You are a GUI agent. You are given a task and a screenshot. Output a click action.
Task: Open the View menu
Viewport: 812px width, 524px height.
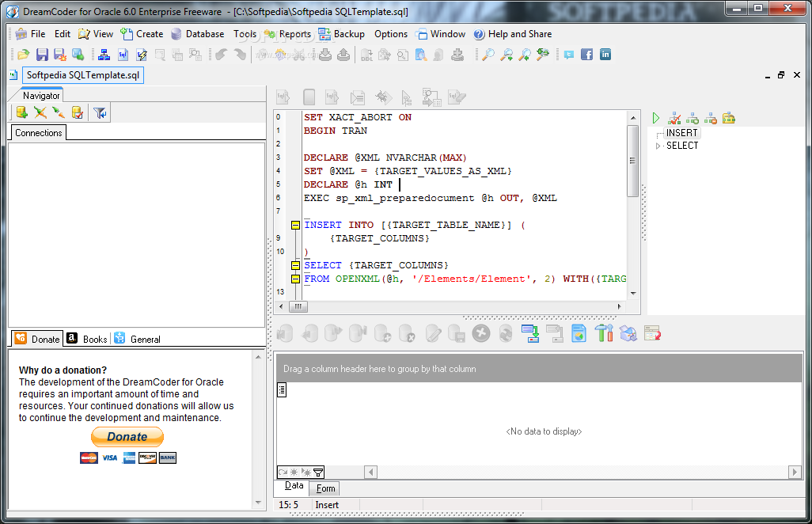coord(96,34)
